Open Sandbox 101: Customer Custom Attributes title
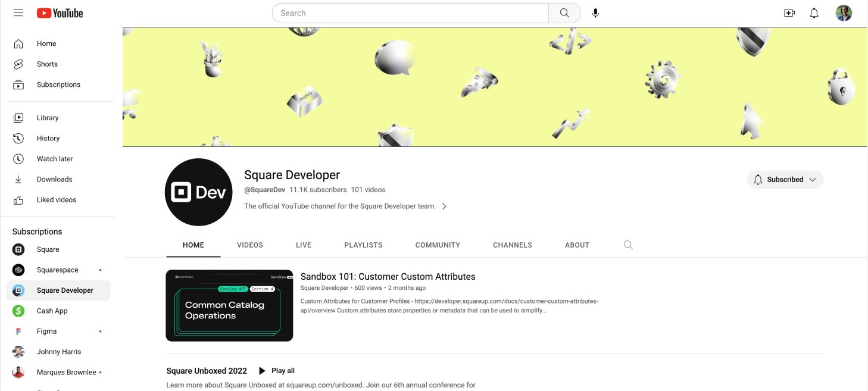 click(388, 277)
